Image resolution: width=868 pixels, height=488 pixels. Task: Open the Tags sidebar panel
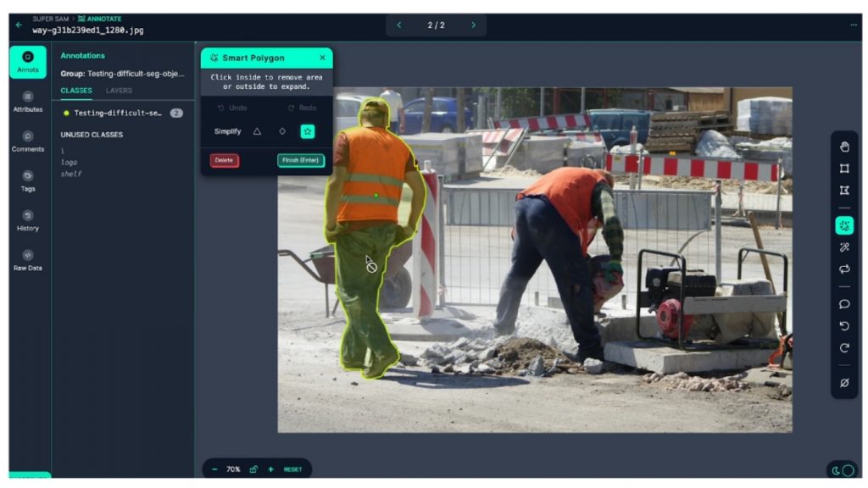pyautogui.click(x=28, y=180)
